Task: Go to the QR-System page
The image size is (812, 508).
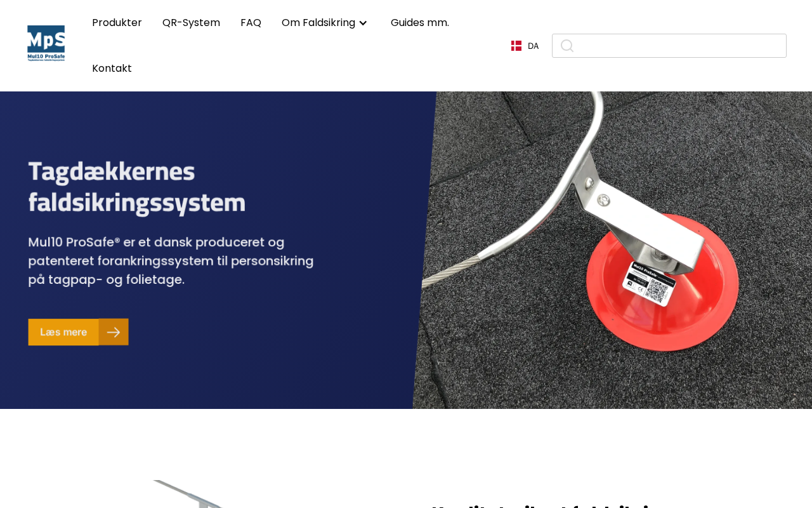Action: click(191, 23)
